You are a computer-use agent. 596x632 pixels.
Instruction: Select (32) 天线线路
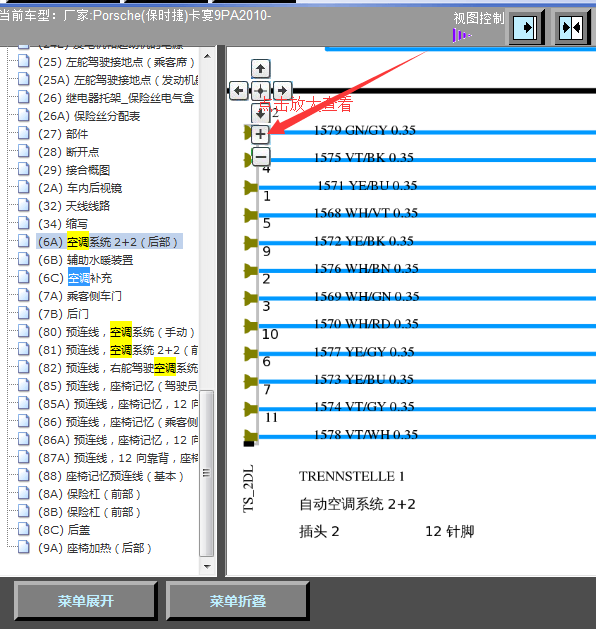click(74, 206)
